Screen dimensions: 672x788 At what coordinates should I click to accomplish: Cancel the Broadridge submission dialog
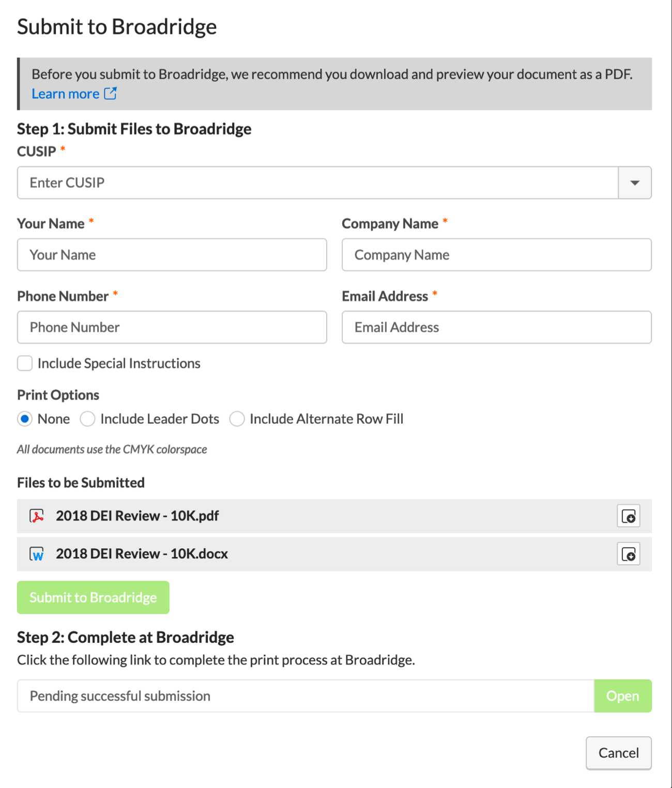[619, 753]
